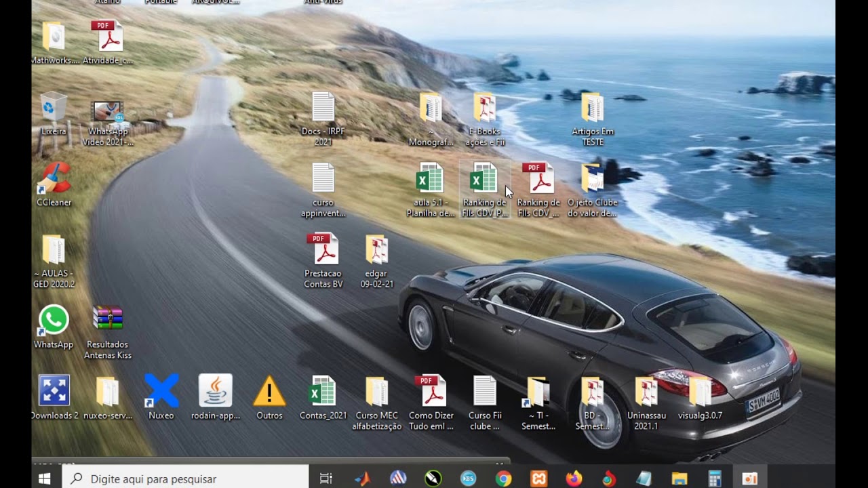
Task: Open the Windows Start menu
Action: point(45,479)
